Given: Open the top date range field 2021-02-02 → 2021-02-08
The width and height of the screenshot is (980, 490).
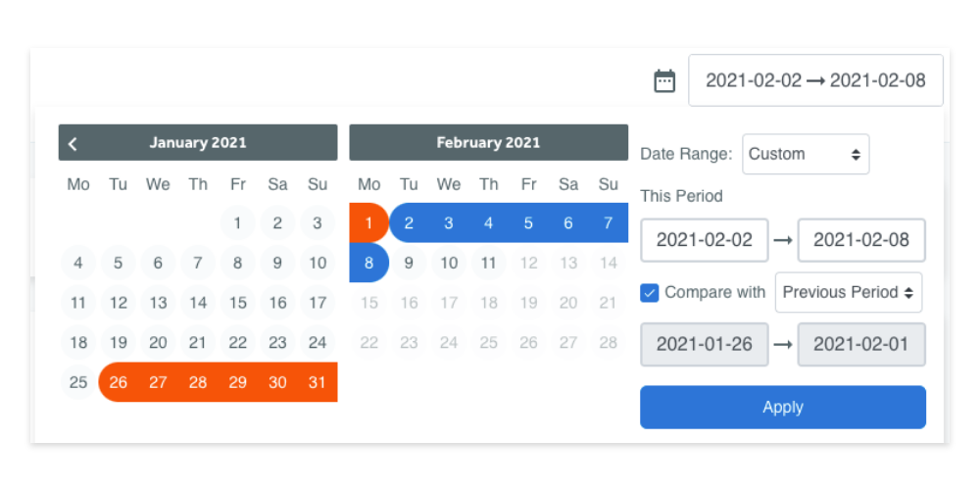Looking at the screenshot, I should click(x=815, y=80).
